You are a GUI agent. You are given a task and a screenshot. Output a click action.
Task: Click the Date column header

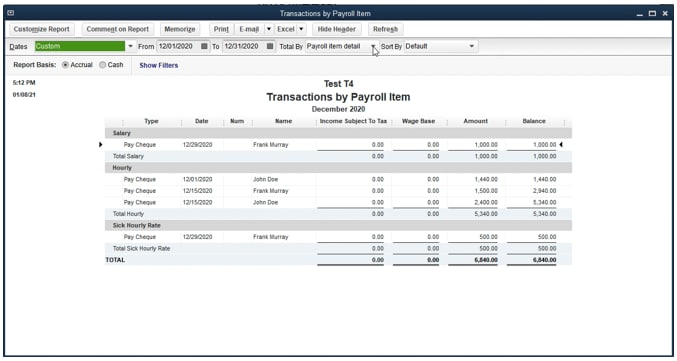point(202,121)
